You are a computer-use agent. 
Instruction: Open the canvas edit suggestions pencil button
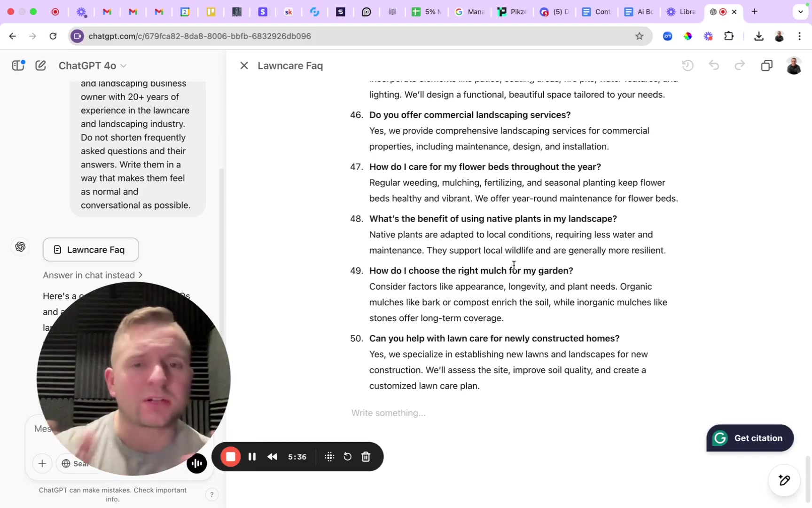pyautogui.click(x=784, y=480)
